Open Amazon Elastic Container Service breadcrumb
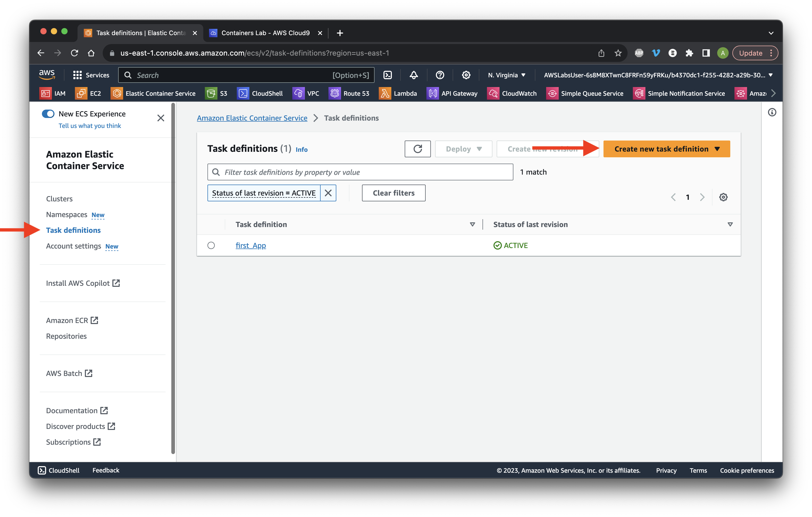 pos(252,118)
